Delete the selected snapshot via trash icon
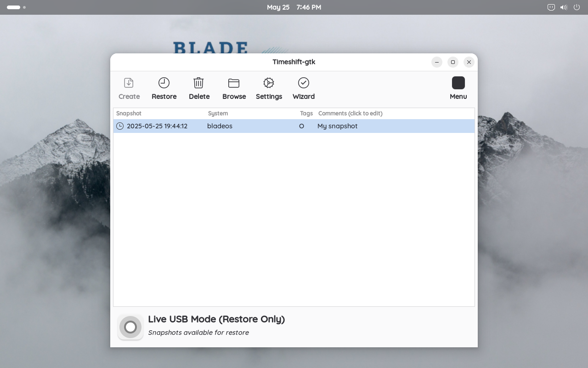Image resolution: width=588 pixels, height=368 pixels. (x=198, y=83)
